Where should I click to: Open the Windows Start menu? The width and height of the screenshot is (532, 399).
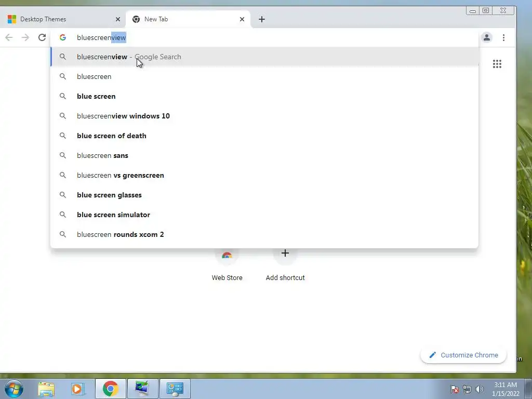[14, 389]
